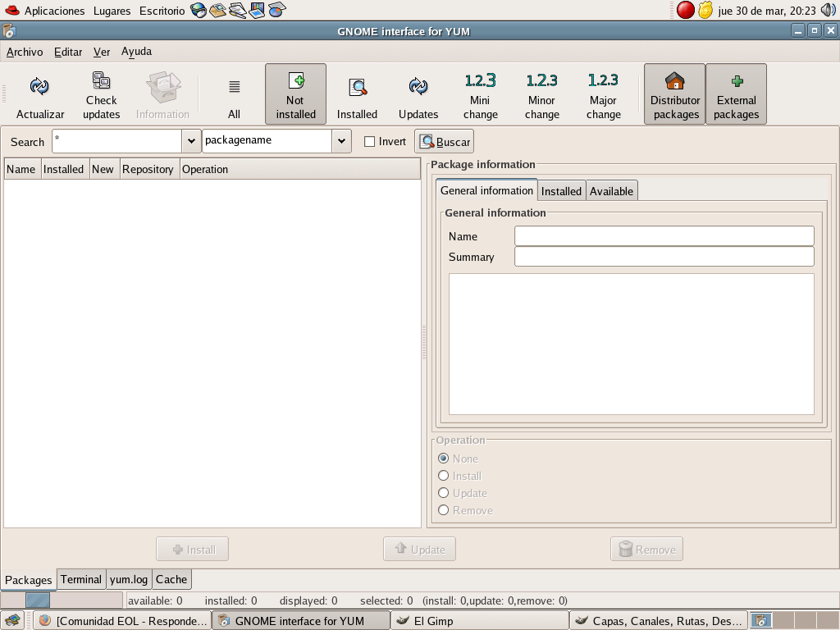Viewport: 840px width, 630px height.
Task: Choose the Minor change filter
Action: coord(541,95)
